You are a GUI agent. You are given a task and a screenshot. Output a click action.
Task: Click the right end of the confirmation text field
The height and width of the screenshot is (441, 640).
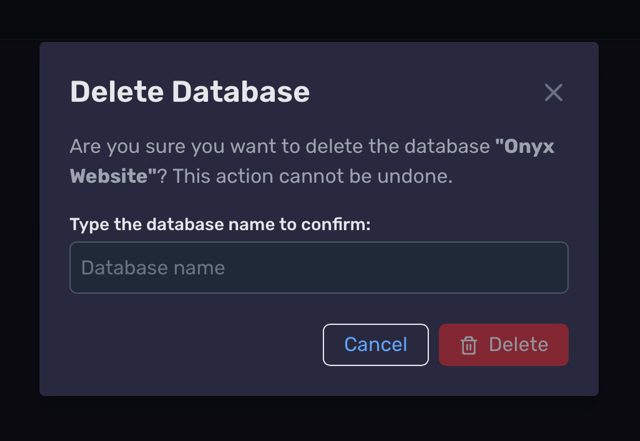coord(547,267)
